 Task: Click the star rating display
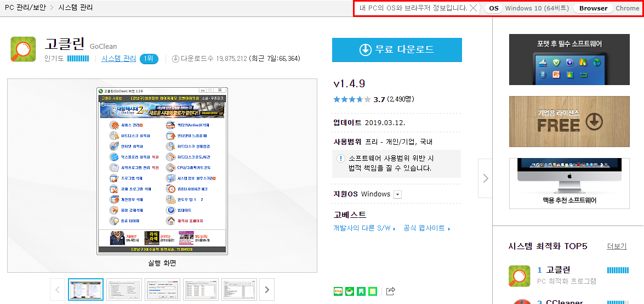pyautogui.click(x=352, y=99)
